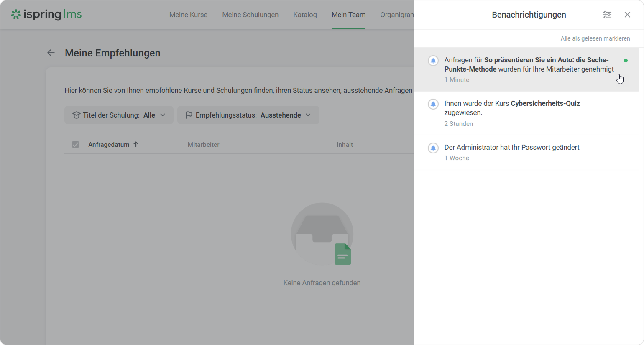This screenshot has width=644, height=345.
Task: Open Empfehlungsstatus filter dropdown
Action: [x=248, y=115]
